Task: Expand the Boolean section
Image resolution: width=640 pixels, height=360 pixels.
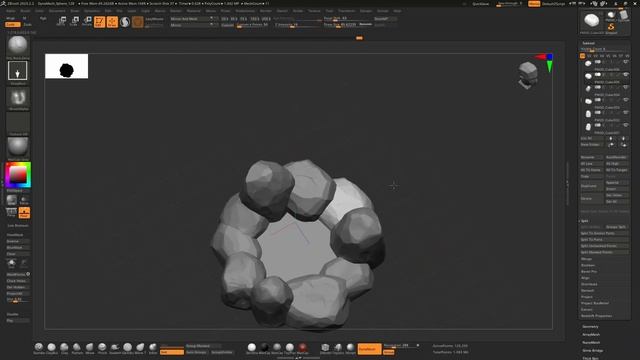Action: [588, 265]
